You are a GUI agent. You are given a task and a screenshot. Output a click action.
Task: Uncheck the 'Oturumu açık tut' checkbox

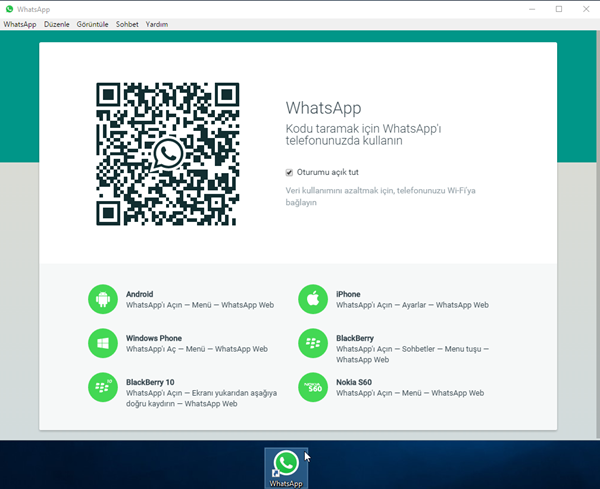click(x=289, y=172)
